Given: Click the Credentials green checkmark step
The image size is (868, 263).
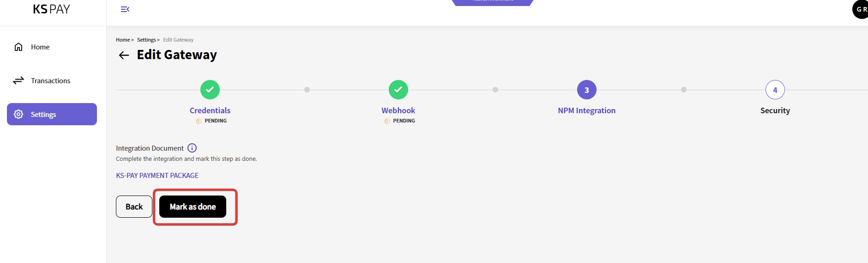Looking at the screenshot, I should point(210,90).
